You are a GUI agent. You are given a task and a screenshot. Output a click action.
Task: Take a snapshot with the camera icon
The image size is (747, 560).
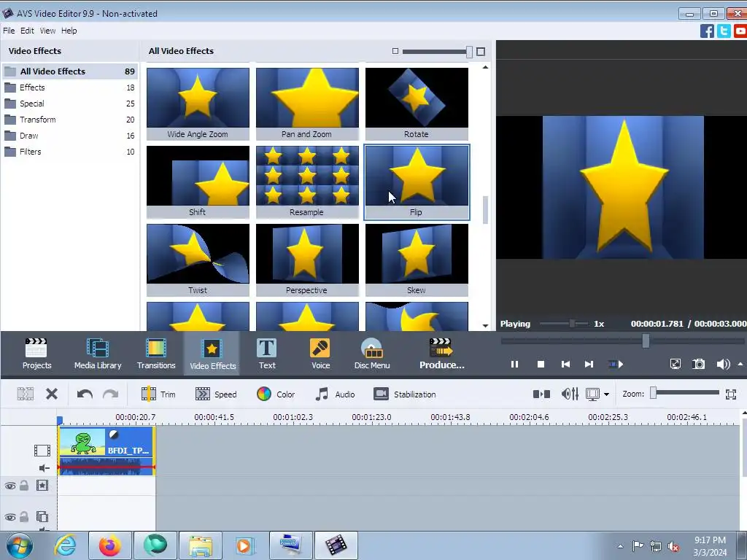click(x=698, y=365)
